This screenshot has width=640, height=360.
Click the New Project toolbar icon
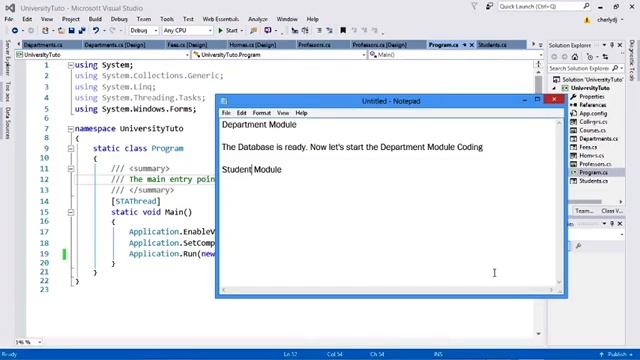coord(45,31)
